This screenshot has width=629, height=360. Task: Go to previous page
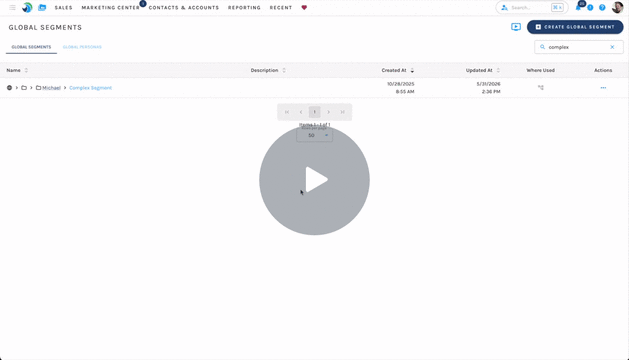(x=301, y=112)
